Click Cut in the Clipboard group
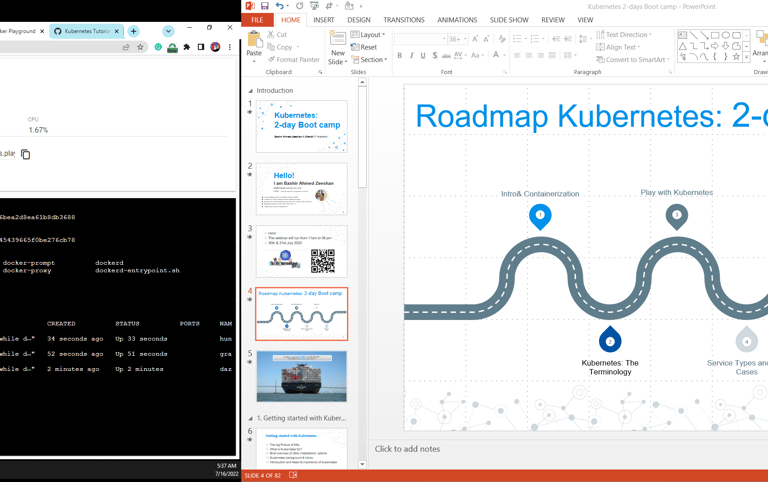Screen dimensions: 768x482 pyautogui.click(x=277, y=35)
